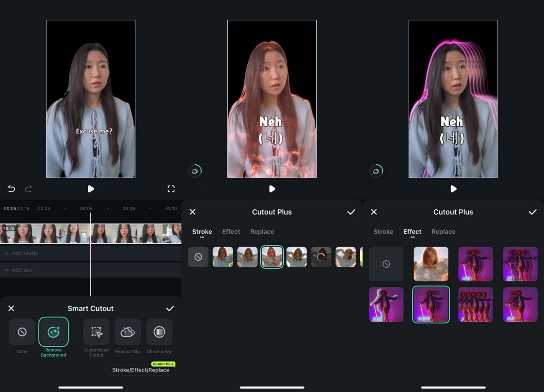Tap the Add Music track
This screenshot has height=392, width=544.
coord(90,253)
